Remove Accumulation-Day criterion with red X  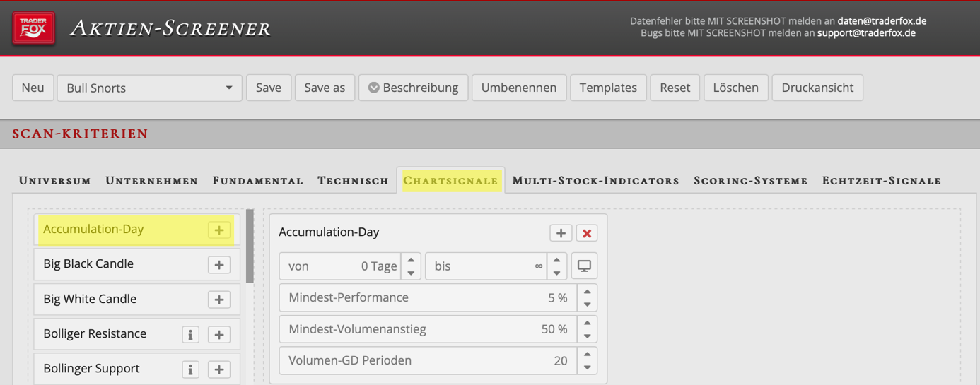tap(586, 232)
